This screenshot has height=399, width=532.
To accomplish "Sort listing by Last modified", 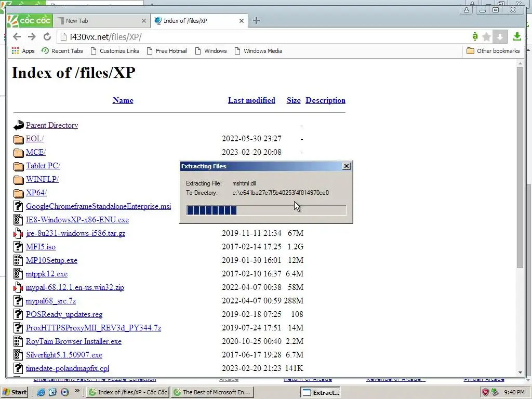I will [x=251, y=100].
